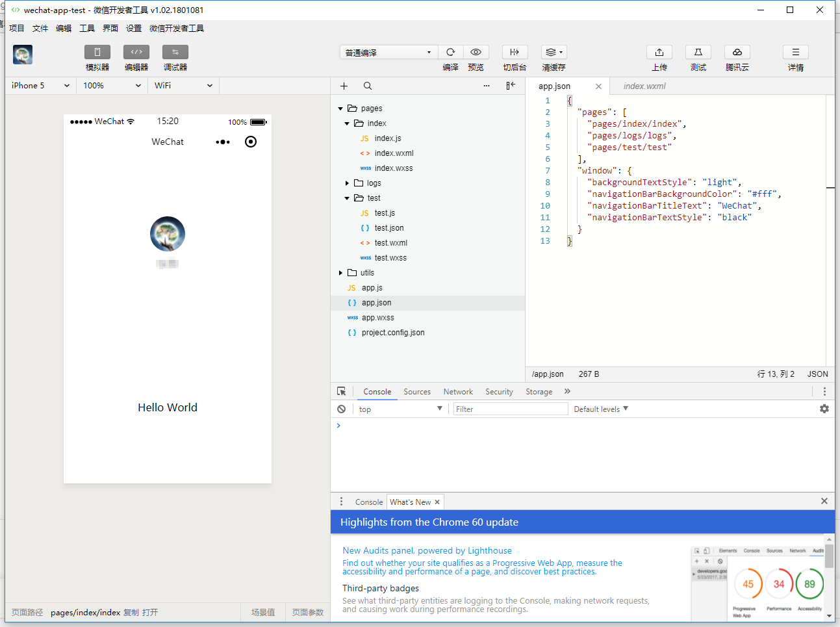The height and width of the screenshot is (627, 840).
Task: Toggle the simulator panel button
Action: pyautogui.click(x=97, y=52)
